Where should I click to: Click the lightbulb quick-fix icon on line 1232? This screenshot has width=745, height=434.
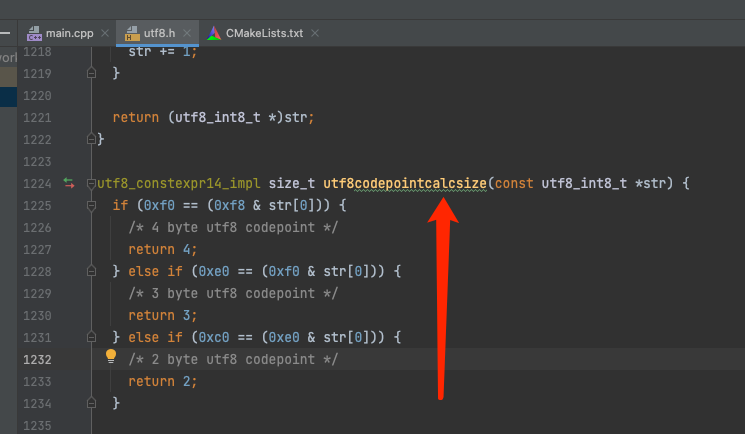[111, 356]
